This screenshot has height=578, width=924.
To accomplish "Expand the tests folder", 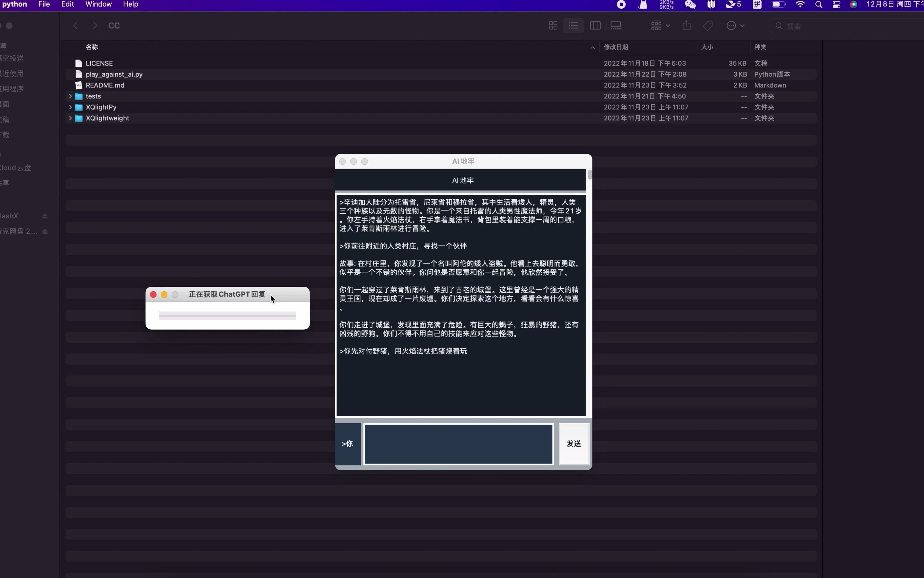I will pyautogui.click(x=70, y=96).
